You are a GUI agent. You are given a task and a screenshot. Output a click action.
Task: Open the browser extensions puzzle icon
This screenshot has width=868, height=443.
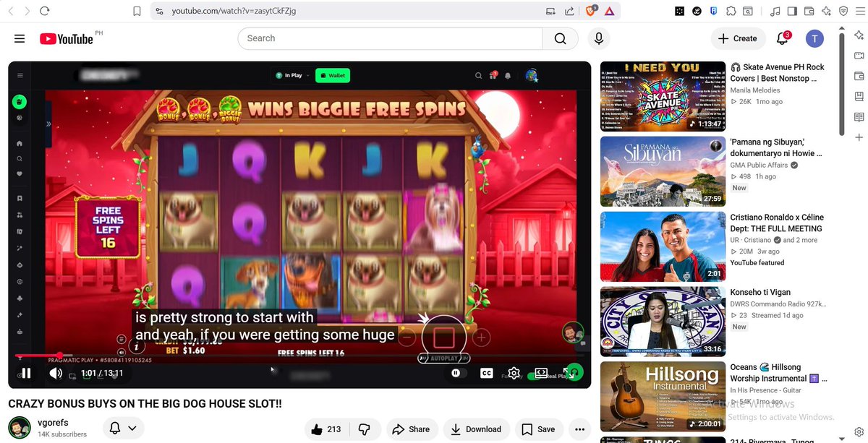pos(731,11)
